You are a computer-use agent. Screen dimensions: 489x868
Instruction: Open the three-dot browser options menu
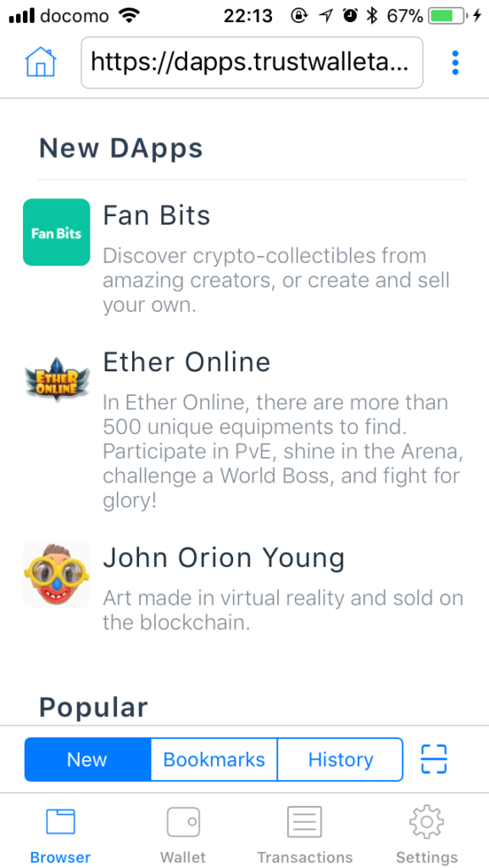pyautogui.click(x=455, y=63)
